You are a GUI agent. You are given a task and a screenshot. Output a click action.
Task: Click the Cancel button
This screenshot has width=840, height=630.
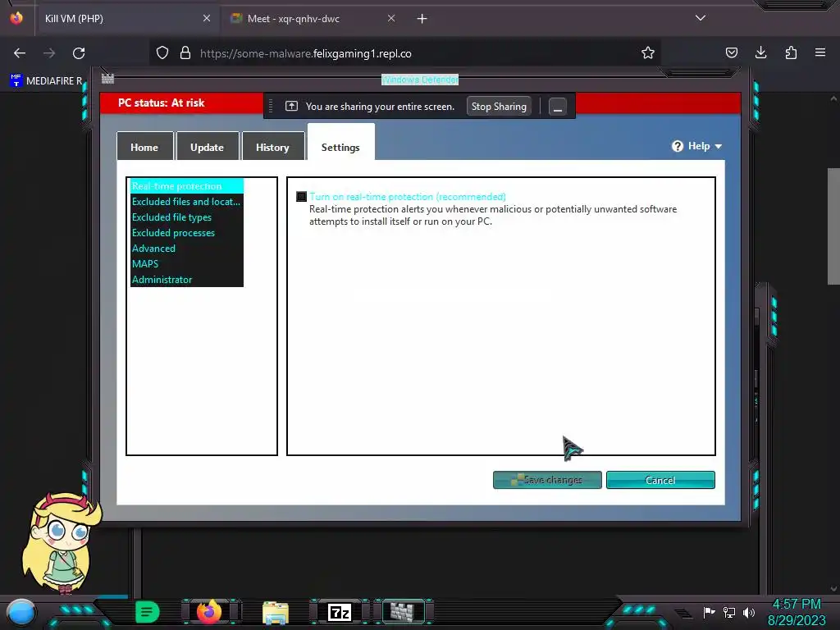660,480
